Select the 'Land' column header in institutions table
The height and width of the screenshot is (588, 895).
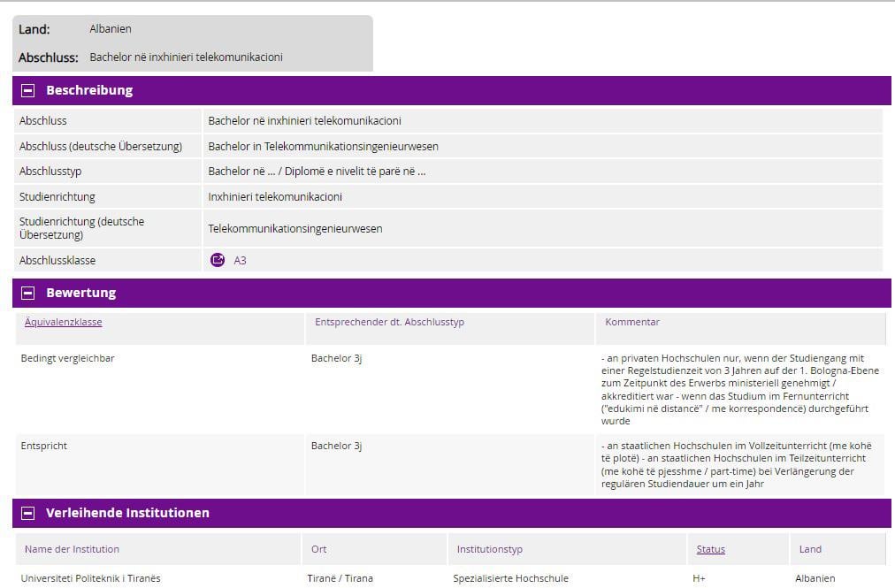[810, 549]
